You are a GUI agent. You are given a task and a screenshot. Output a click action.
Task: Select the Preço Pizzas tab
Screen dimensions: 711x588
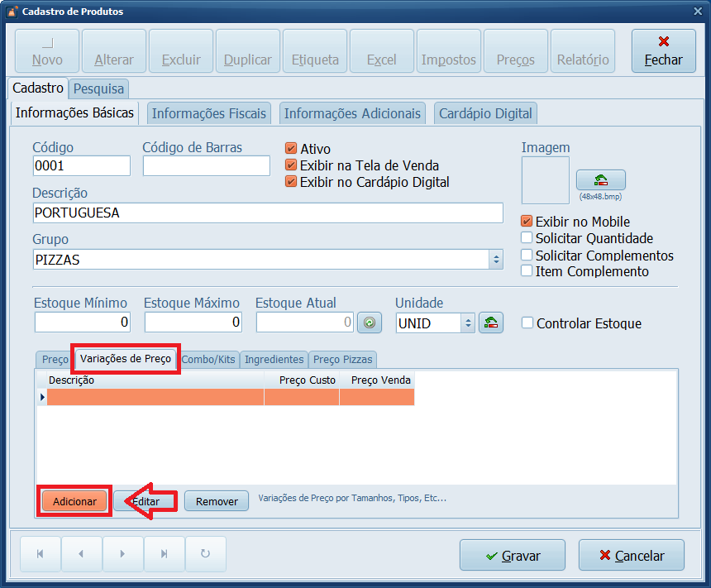coord(343,360)
